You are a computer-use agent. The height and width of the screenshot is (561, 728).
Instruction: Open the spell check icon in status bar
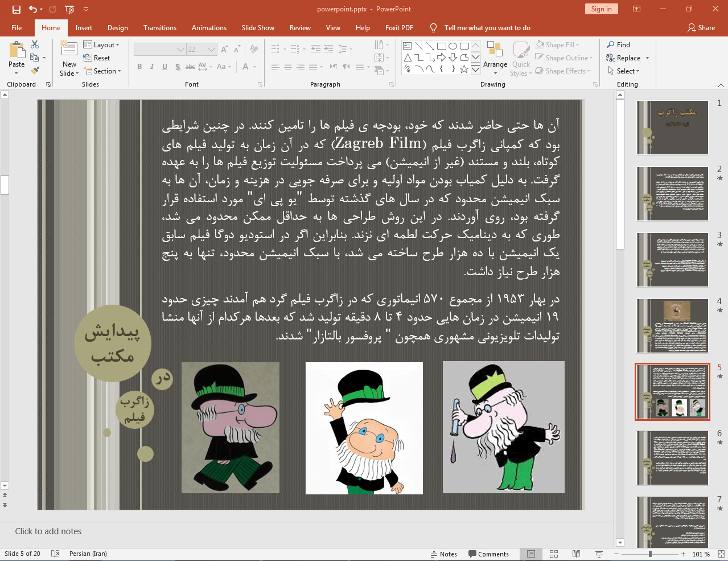pos(55,554)
